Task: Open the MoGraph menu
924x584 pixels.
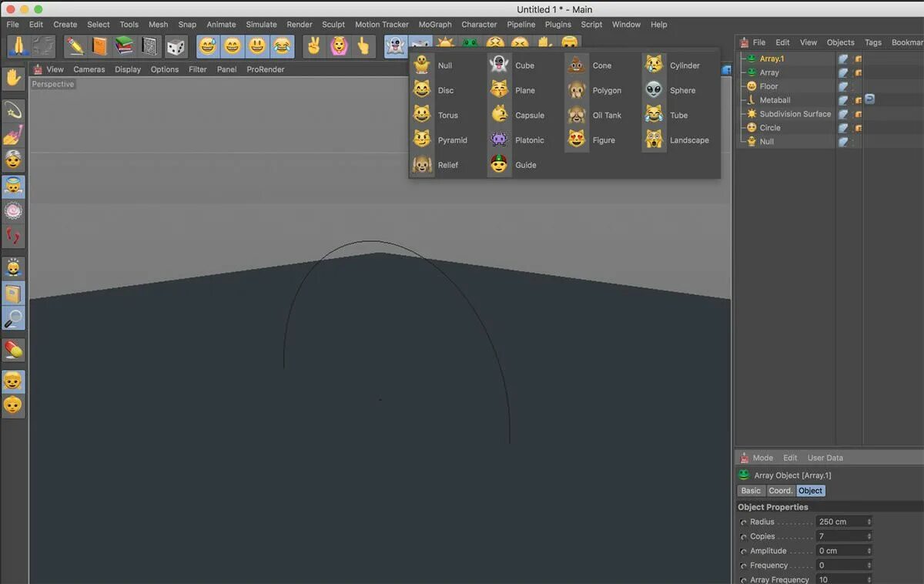Action: pyautogui.click(x=435, y=25)
